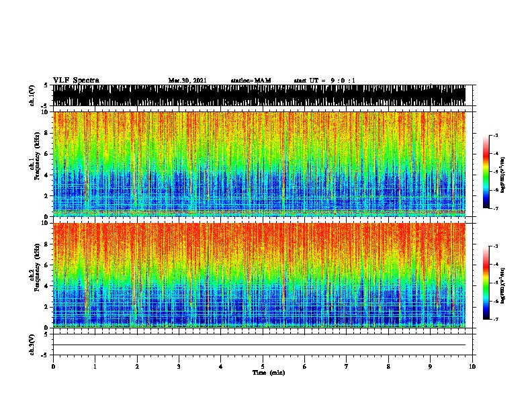532x411 pixels.
Task: Click the "-3" label on ch.2 color bar
Action: coord(496,246)
